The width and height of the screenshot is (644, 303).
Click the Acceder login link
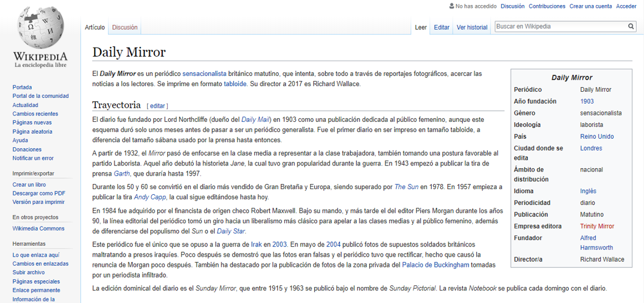(x=626, y=6)
